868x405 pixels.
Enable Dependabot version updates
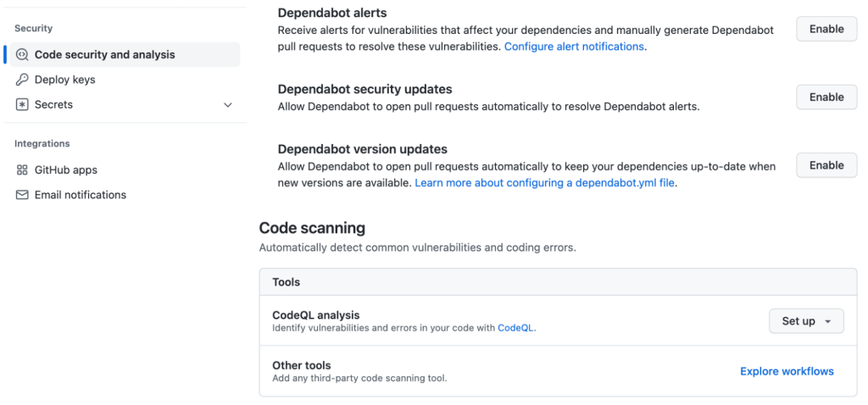[x=826, y=165]
